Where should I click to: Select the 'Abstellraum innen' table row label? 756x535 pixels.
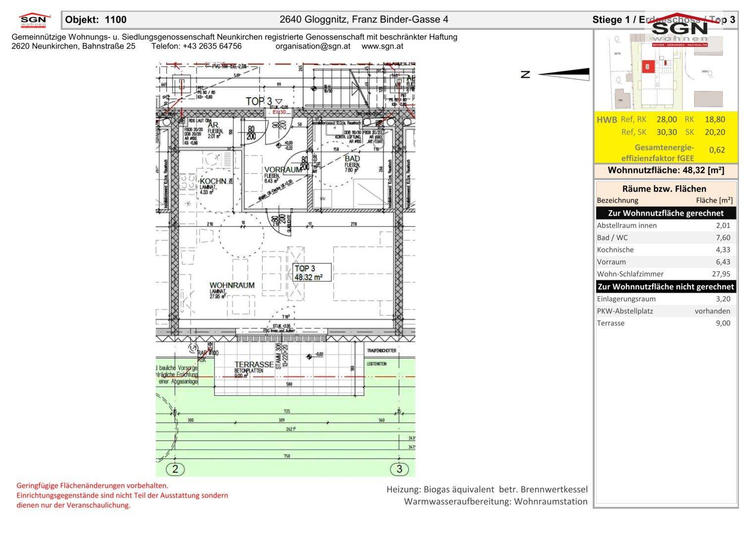click(627, 225)
